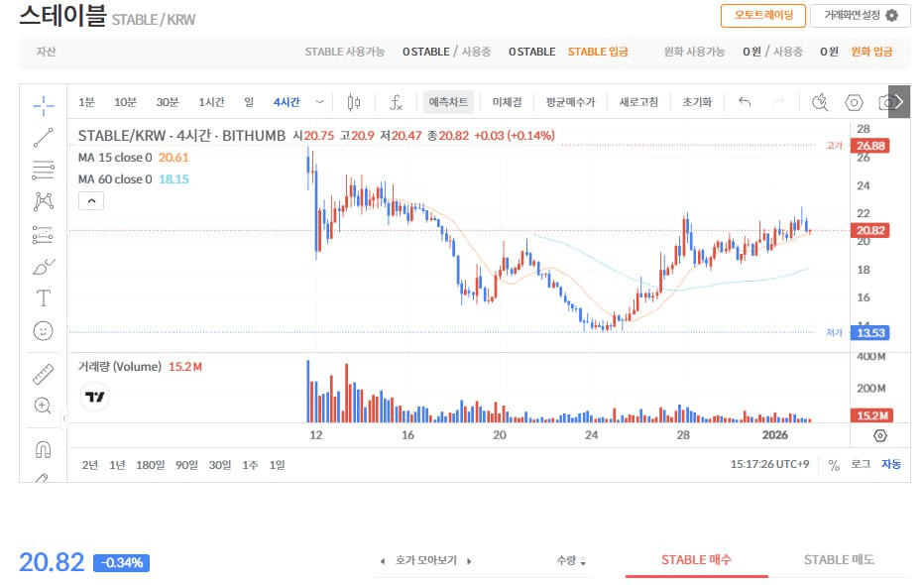Select the text annotation tool
Screen dimensions: 924x585
pos(42,297)
